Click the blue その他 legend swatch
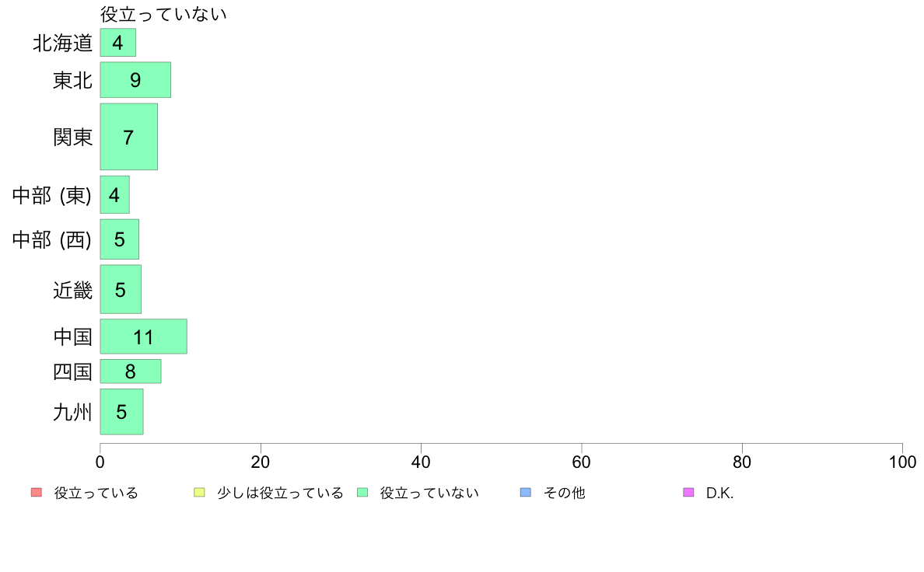This screenshot has width=924, height=572. (526, 493)
